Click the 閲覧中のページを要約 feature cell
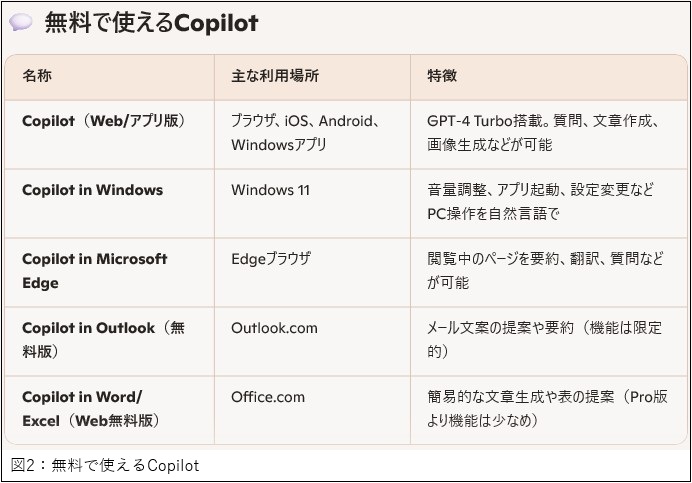The image size is (692, 483). click(x=545, y=271)
